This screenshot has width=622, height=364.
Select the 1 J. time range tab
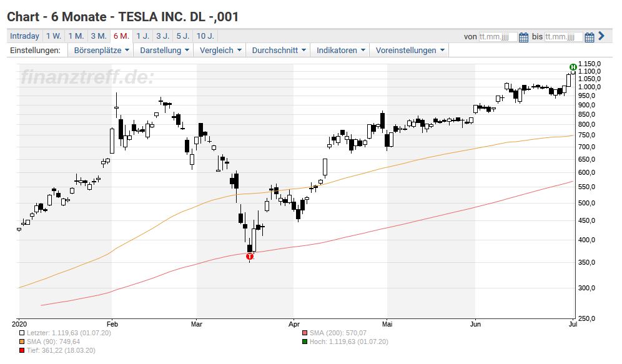143,36
